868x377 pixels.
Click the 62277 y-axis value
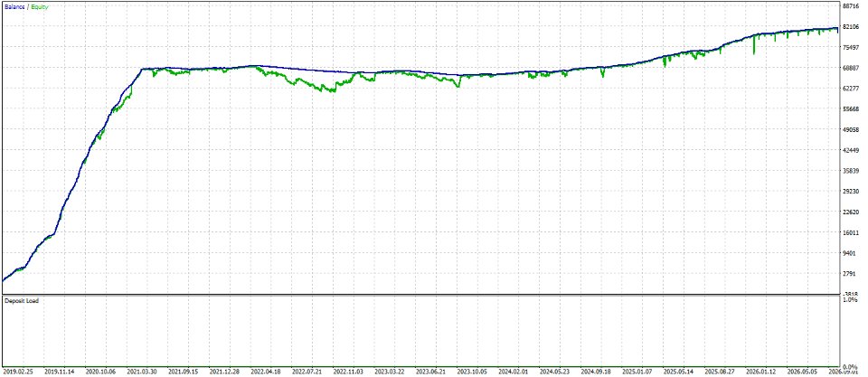click(x=850, y=89)
